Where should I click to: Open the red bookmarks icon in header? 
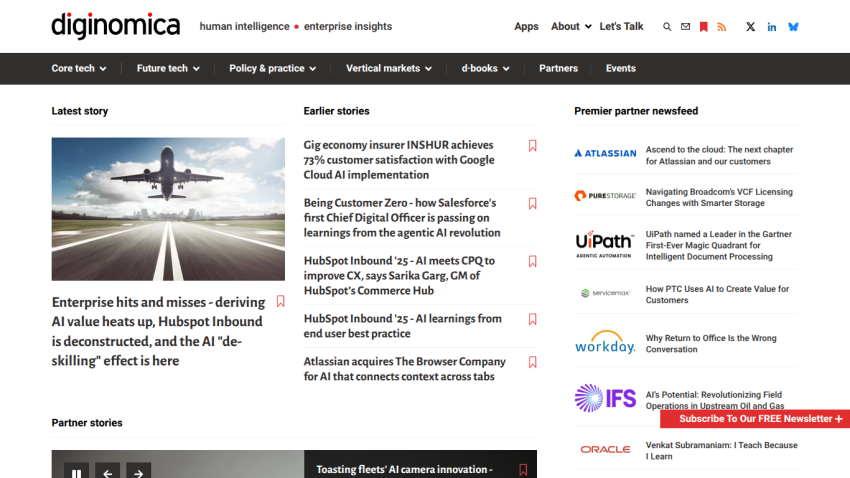704,27
